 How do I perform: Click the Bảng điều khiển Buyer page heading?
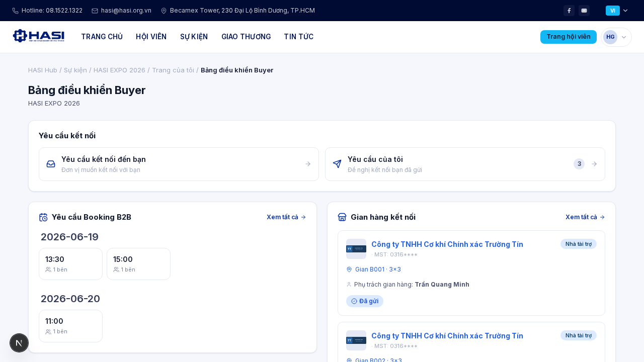tap(87, 90)
